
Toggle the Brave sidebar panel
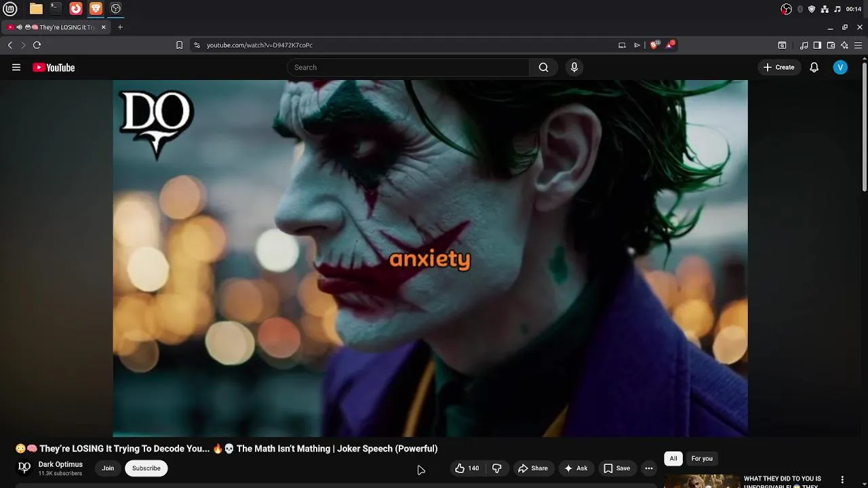coord(817,45)
